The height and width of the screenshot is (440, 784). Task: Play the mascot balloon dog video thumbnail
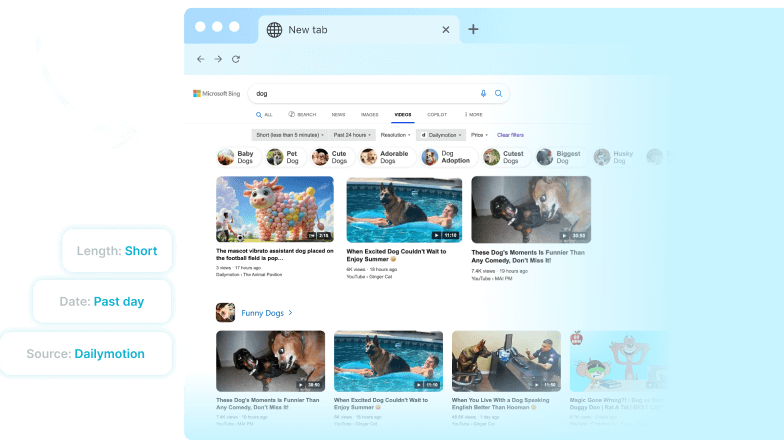(x=275, y=210)
